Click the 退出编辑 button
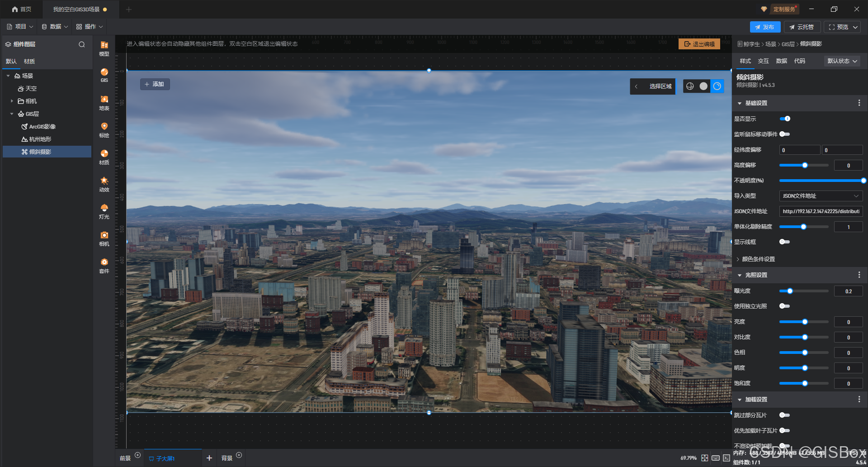This screenshot has height=467, width=868. pos(699,44)
